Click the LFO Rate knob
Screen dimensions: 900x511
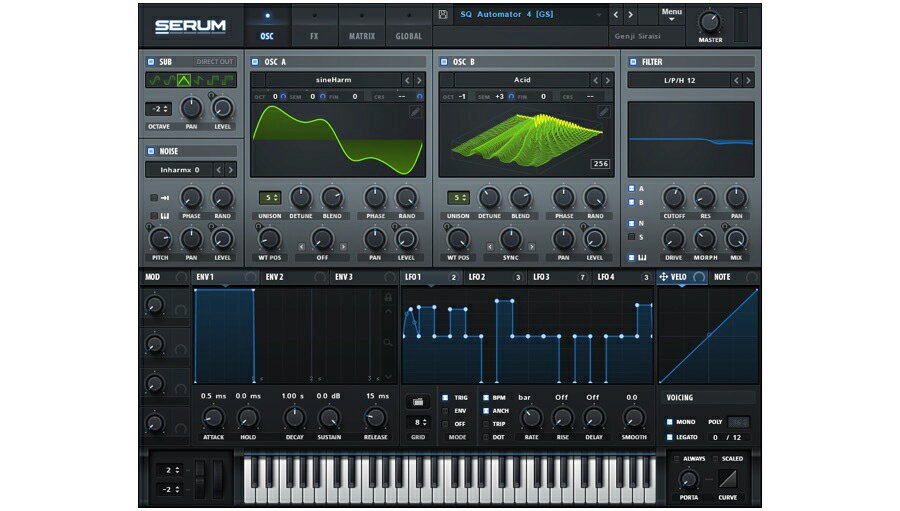pyautogui.click(x=531, y=418)
